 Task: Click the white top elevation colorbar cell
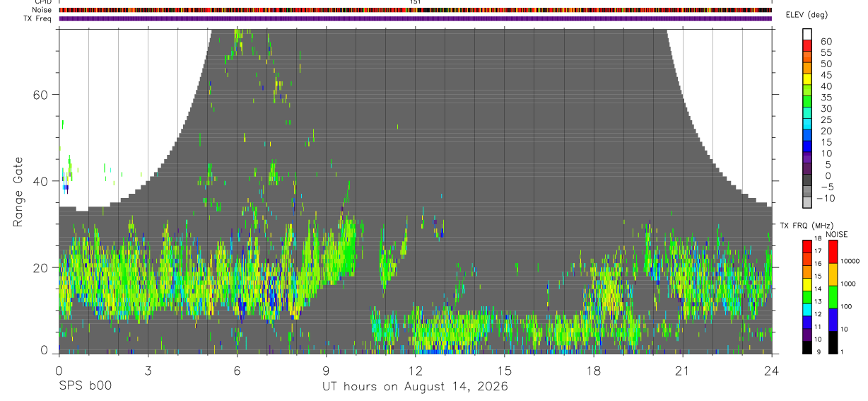807,35
